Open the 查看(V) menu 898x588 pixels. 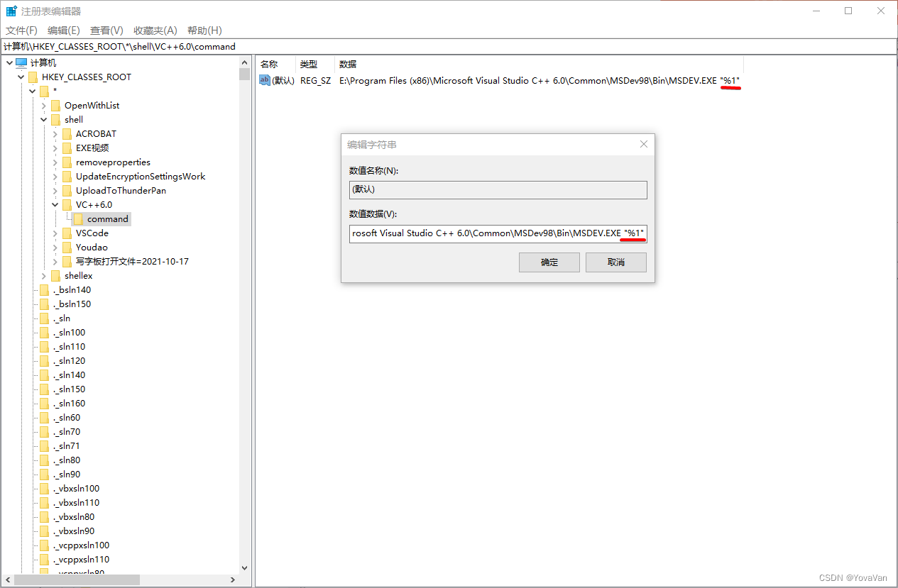106,30
